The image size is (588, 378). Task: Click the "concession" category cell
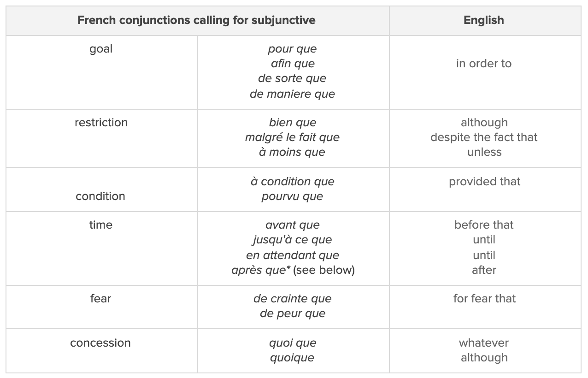tap(100, 343)
